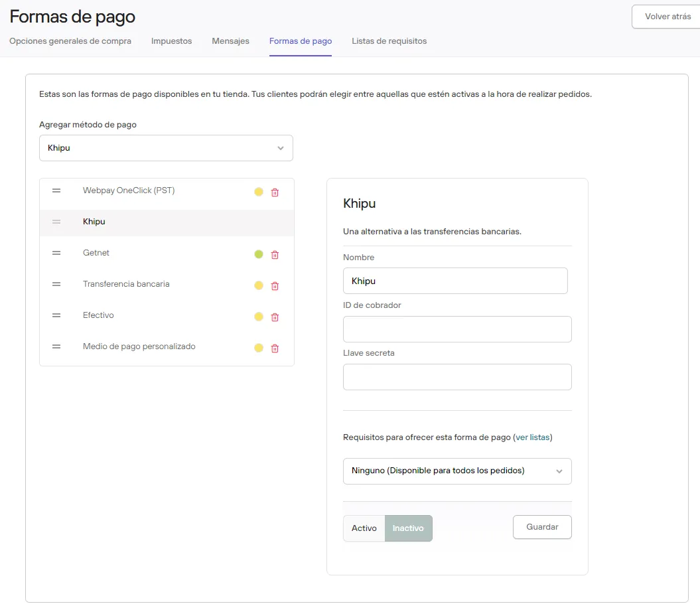Go to Listas de requisitos tab
Viewport: 700px width, 606px height.
[x=389, y=41]
